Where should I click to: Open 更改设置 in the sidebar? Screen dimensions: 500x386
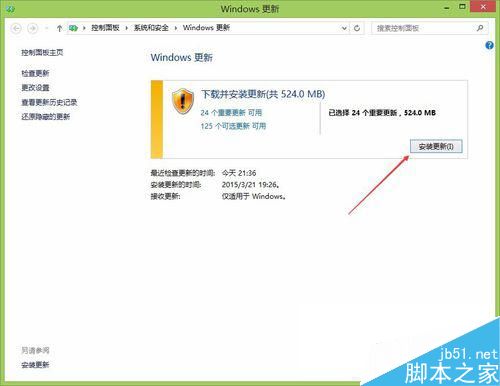coord(35,88)
